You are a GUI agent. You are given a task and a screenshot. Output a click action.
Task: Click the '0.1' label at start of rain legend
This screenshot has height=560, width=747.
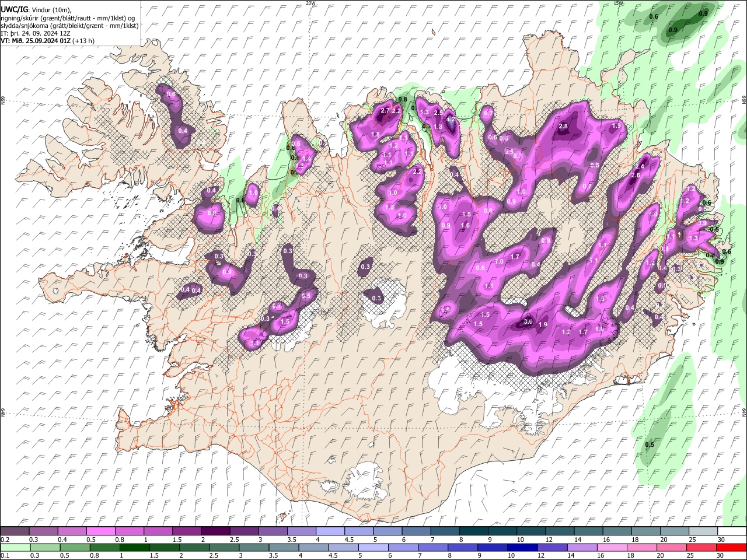coord(5,556)
